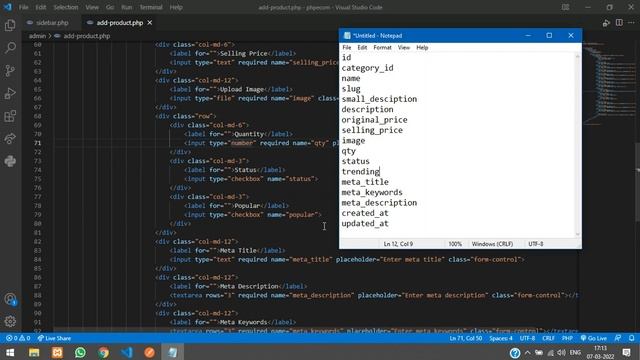
Task: Click line number 71 in the gutter
Action: pyautogui.click(x=37, y=143)
